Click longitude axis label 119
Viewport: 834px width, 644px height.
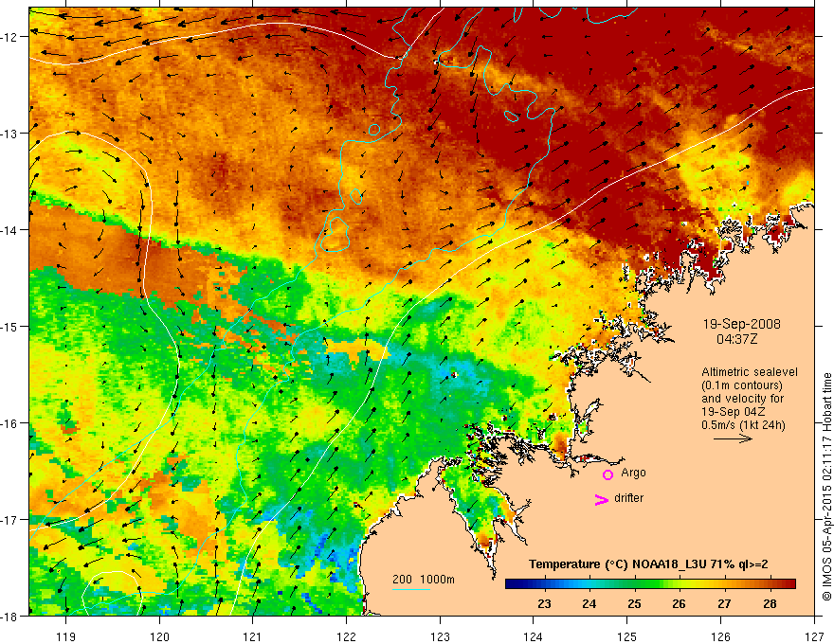tap(66, 636)
